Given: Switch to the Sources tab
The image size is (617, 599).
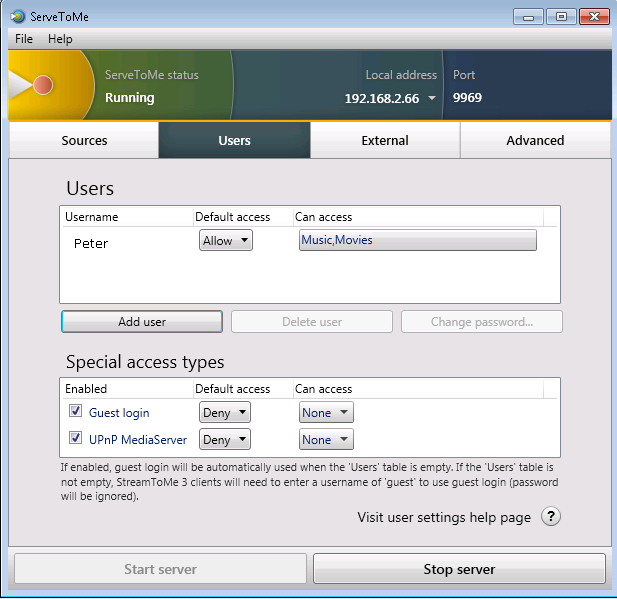Looking at the screenshot, I should click(x=84, y=140).
